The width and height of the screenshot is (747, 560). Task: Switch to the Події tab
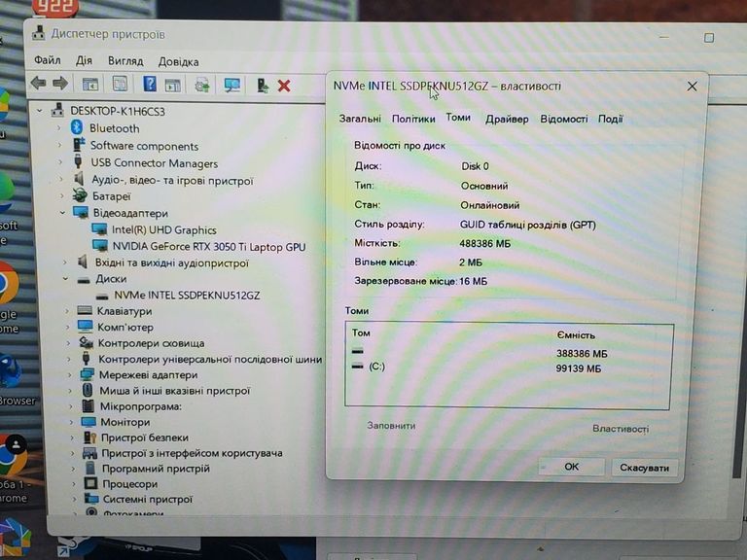(x=610, y=119)
